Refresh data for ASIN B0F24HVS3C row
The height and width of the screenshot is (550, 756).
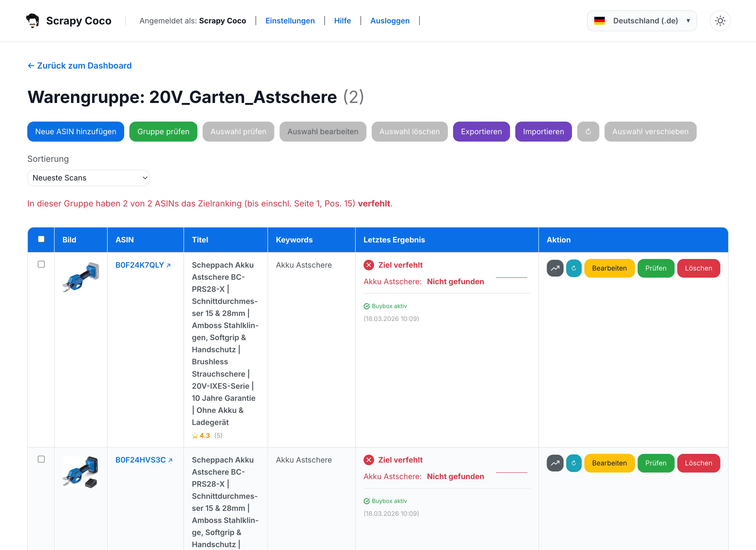574,463
